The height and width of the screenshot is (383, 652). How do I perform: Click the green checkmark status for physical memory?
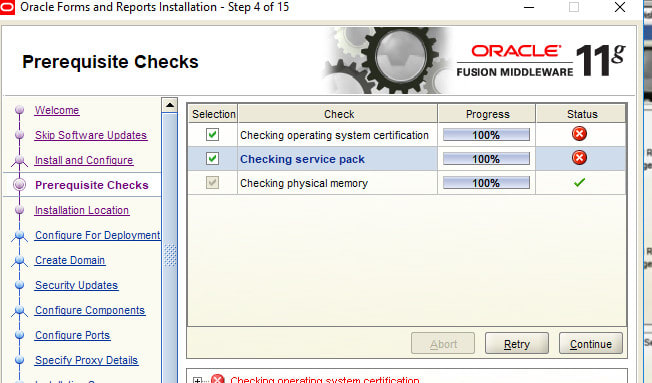click(579, 182)
